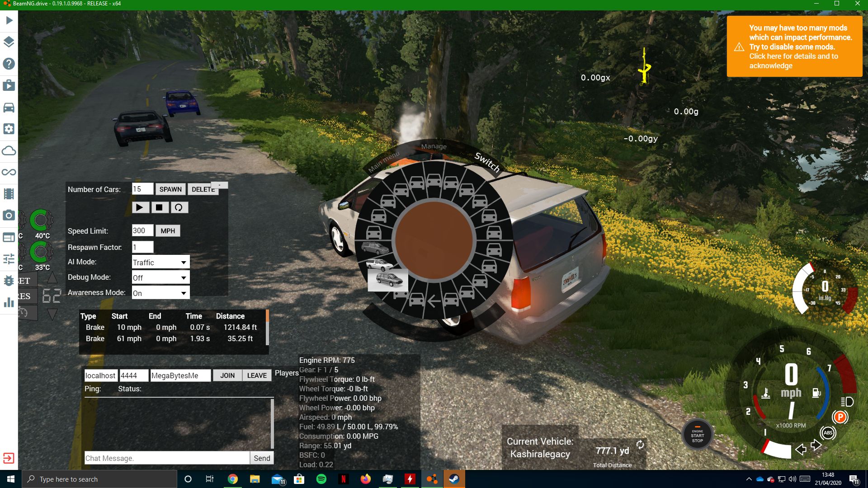Open the AI Mode dropdown showing Traffic
Image resolution: width=868 pixels, height=488 pixels.
(x=160, y=262)
